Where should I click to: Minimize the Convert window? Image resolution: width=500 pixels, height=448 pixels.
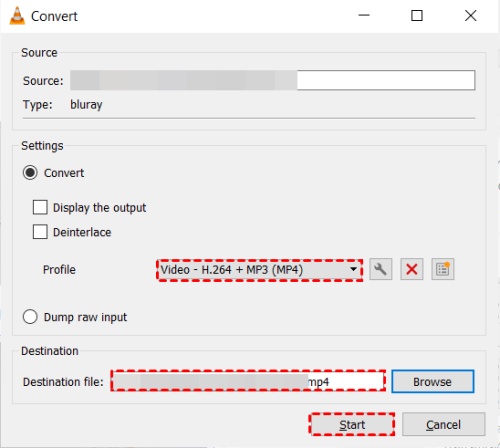click(364, 16)
